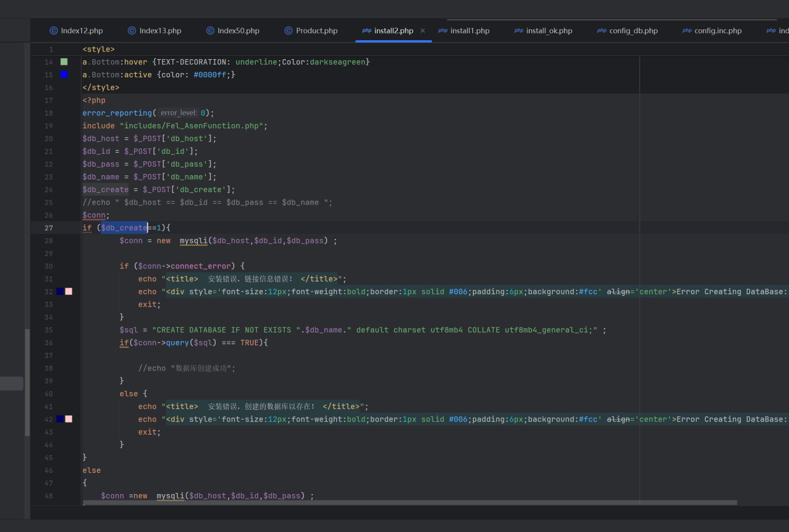Click connect_error on line 30

click(x=200, y=266)
